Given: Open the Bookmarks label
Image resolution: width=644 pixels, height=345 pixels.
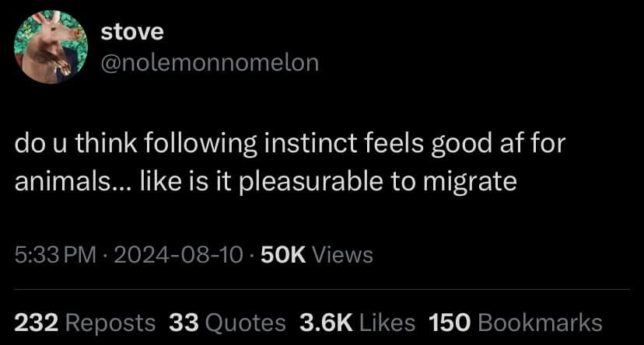Looking at the screenshot, I should pyautogui.click(x=541, y=322).
